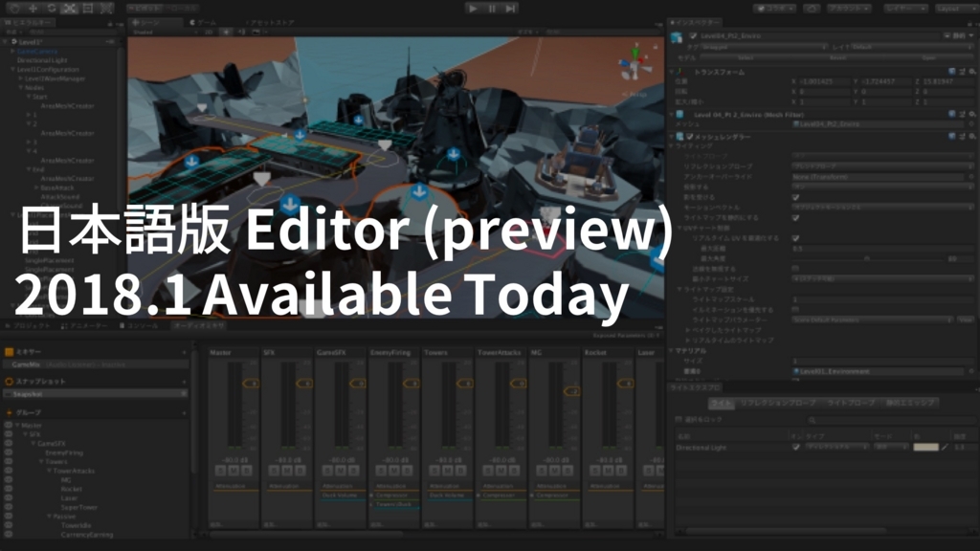
Task: Open the Default layer dropdown in Inspector
Action: pos(912,47)
